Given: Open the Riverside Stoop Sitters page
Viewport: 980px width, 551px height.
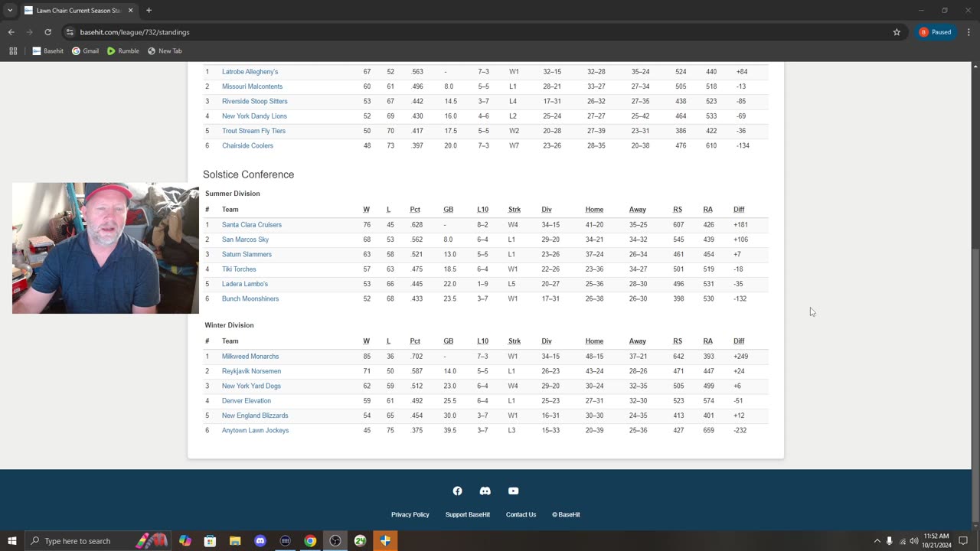Looking at the screenshot, I should pos(255,101).
